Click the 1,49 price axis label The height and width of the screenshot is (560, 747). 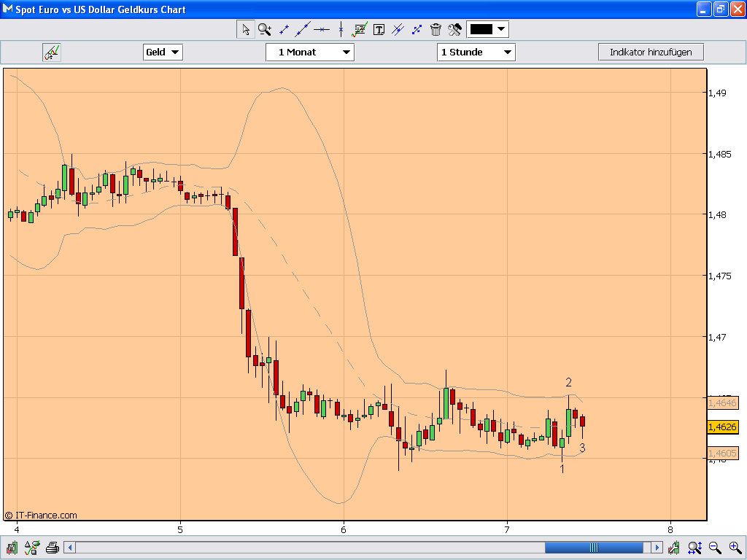pyautogui.click(x=717, y=93)
